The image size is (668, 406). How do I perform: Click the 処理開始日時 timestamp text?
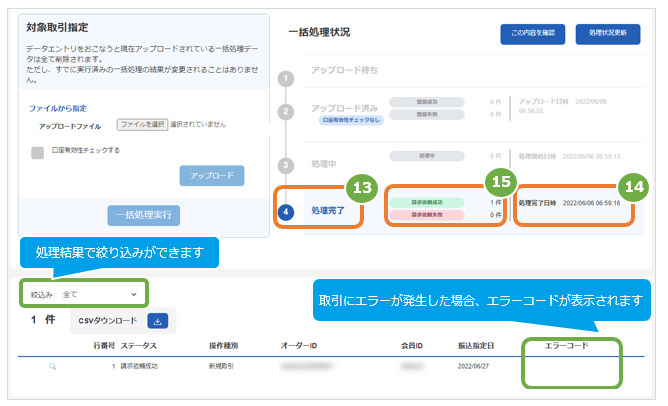click(569, 156)
